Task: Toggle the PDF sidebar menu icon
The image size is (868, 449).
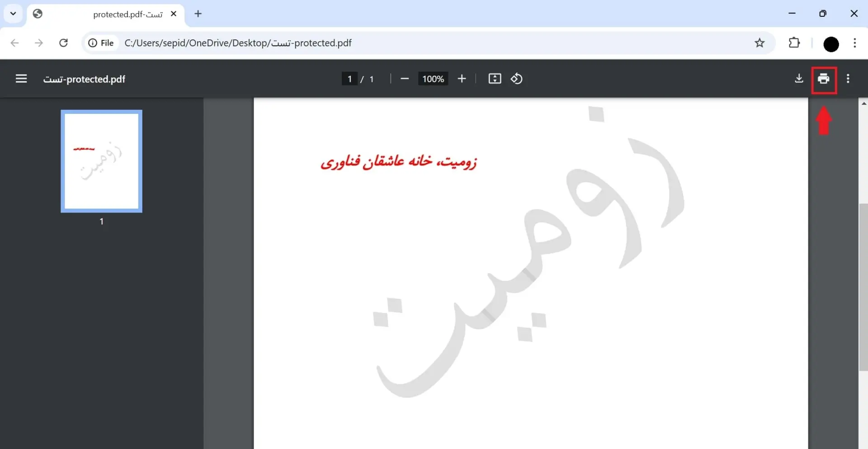Action: coord(21,79)
